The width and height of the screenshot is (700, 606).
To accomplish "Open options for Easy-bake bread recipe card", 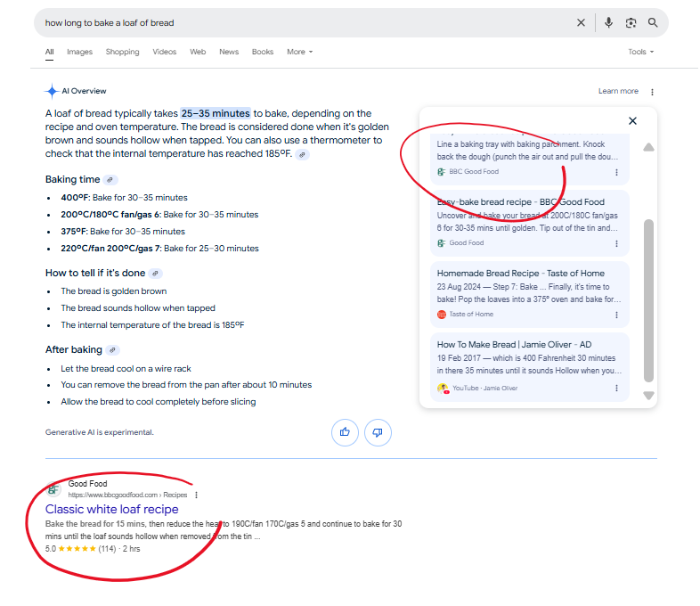I will 616,244.
